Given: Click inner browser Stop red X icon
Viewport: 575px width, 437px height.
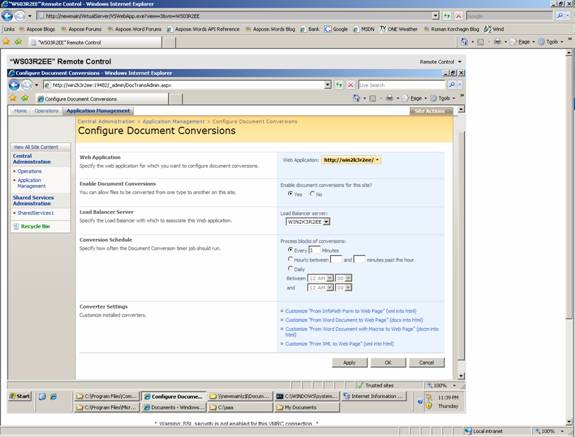Looking at the screenshot, I should [351, 85].
